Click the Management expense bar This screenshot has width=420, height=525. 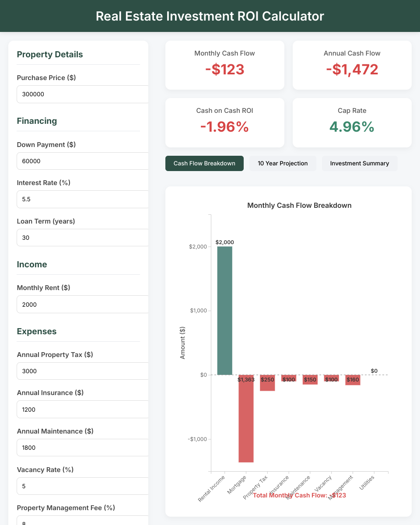353,380
